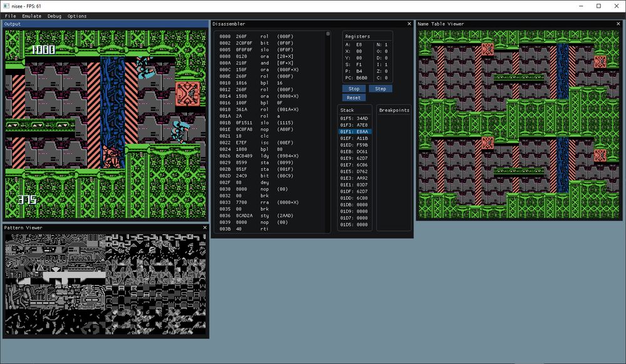Minimize the nisee window
The width and height of the screenshot is (626, 364).
point(581,6)
